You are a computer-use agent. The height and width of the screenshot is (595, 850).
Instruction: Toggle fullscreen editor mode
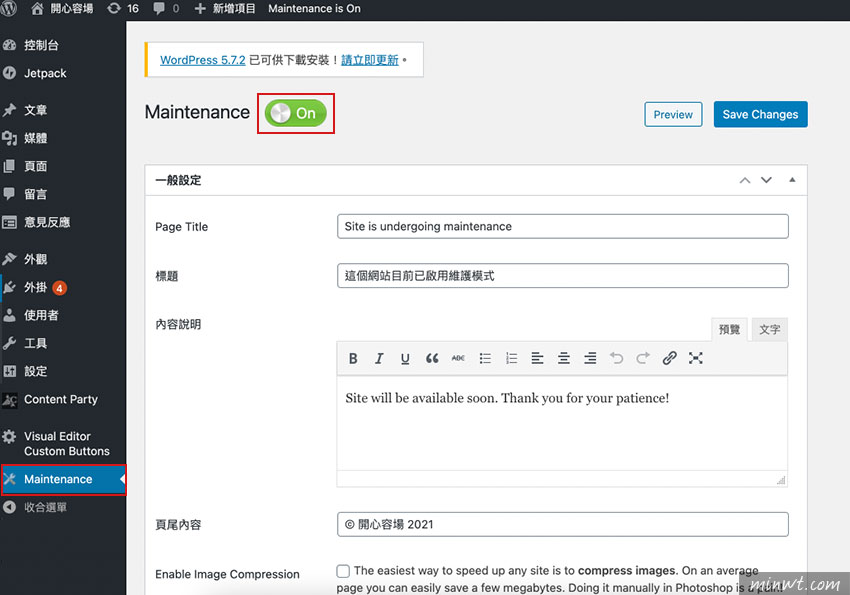(x=696, y=358)
